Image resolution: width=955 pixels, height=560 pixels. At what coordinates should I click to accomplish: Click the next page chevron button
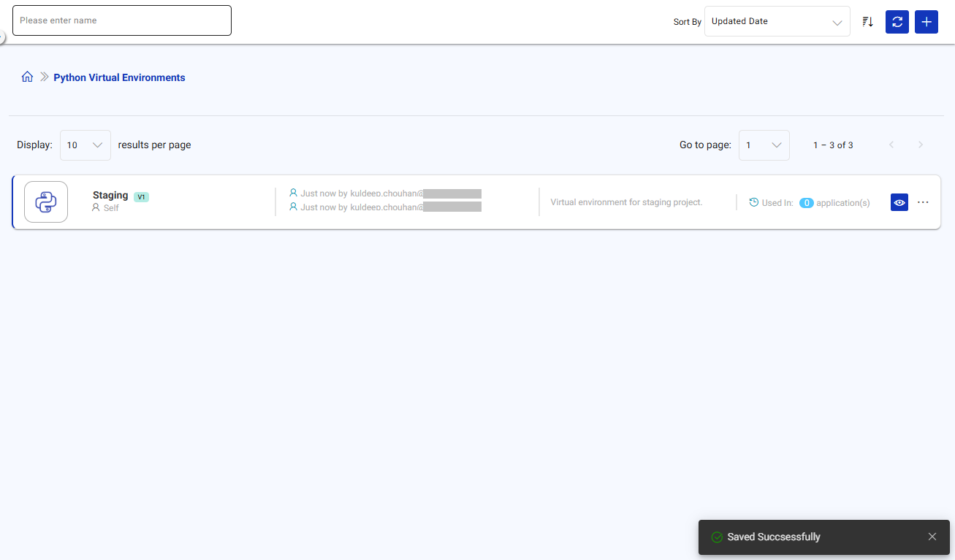click(x=920, y=145)
